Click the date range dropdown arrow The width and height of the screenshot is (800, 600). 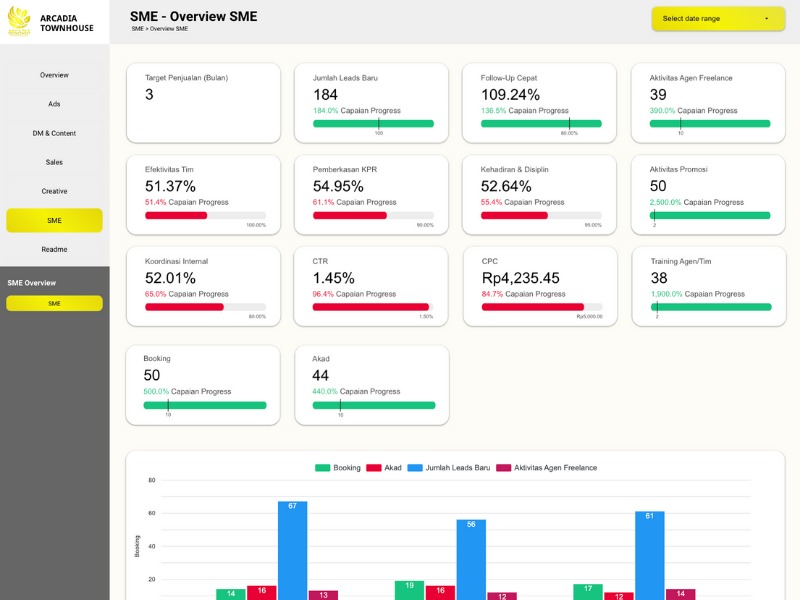pos(766,18)
